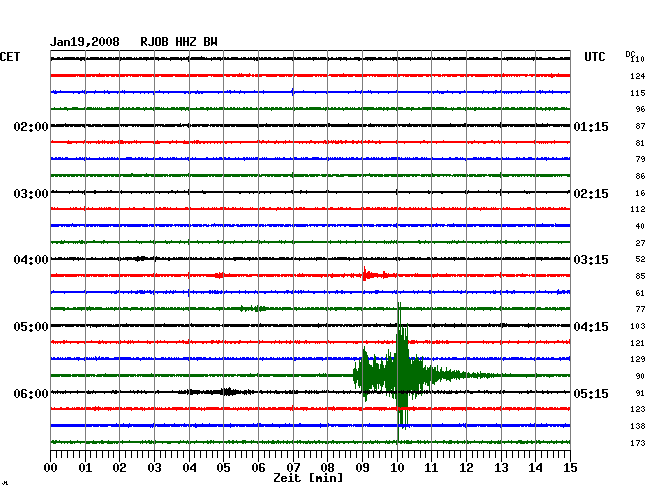Click the DC value 123

click(638, 409)
